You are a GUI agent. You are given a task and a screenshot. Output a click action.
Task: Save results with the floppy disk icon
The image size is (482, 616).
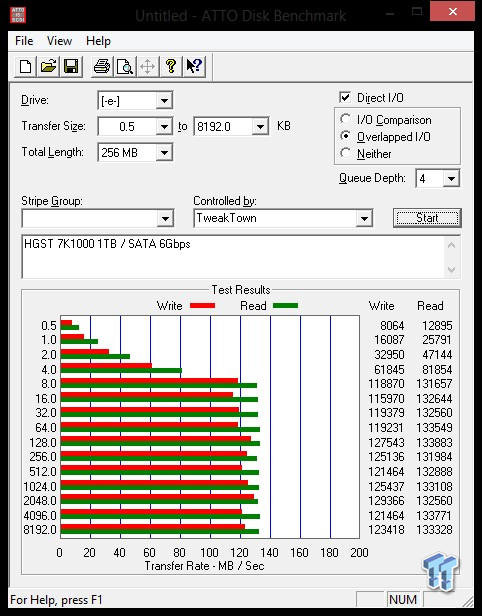(x=71, y=66)
